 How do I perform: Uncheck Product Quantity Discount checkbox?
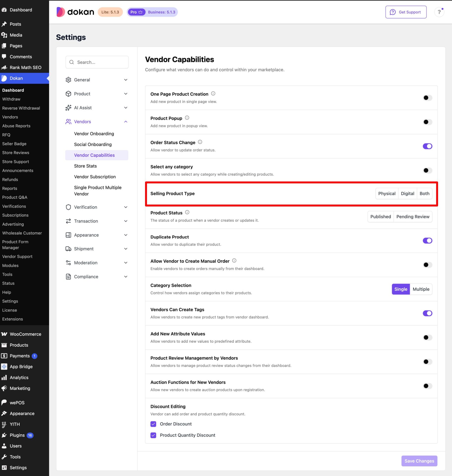pyautogui.click(x=153, y=435)
